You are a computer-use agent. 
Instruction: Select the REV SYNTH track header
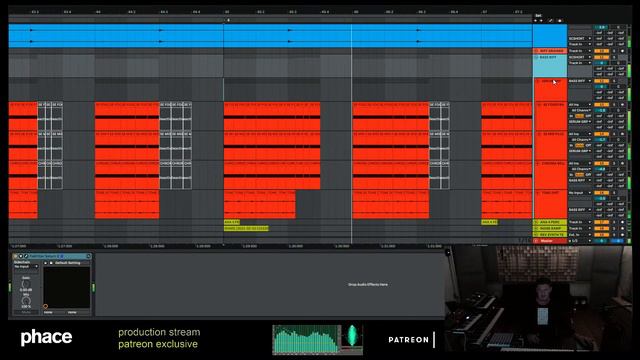point(550,235)
